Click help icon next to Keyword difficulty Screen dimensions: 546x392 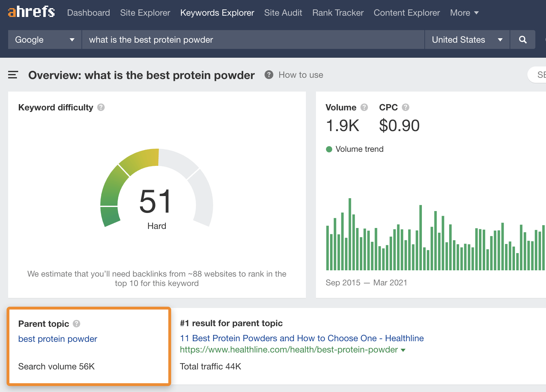click(x=101, y=107)
